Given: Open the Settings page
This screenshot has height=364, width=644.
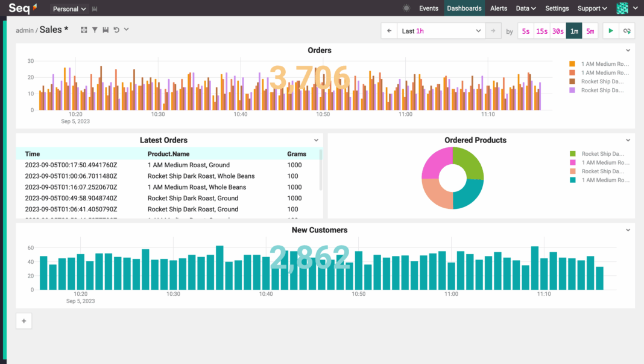Looking at the screenshot, I should [557, 8].
